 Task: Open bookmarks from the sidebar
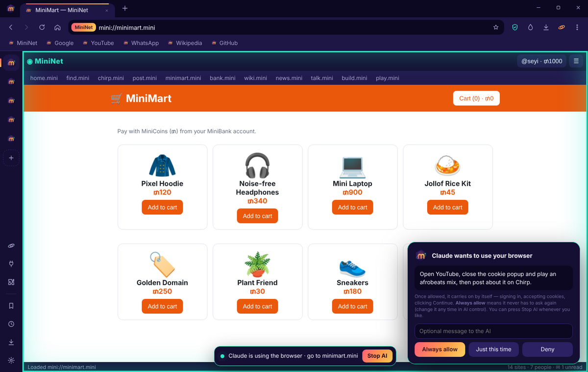click(x=11, y=305)
